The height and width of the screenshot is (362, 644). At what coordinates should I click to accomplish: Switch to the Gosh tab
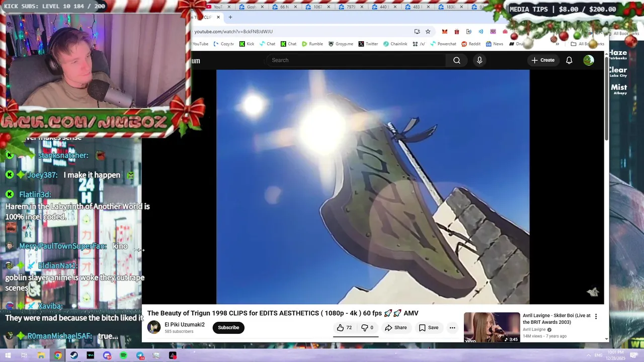click(x=251, y=7)
